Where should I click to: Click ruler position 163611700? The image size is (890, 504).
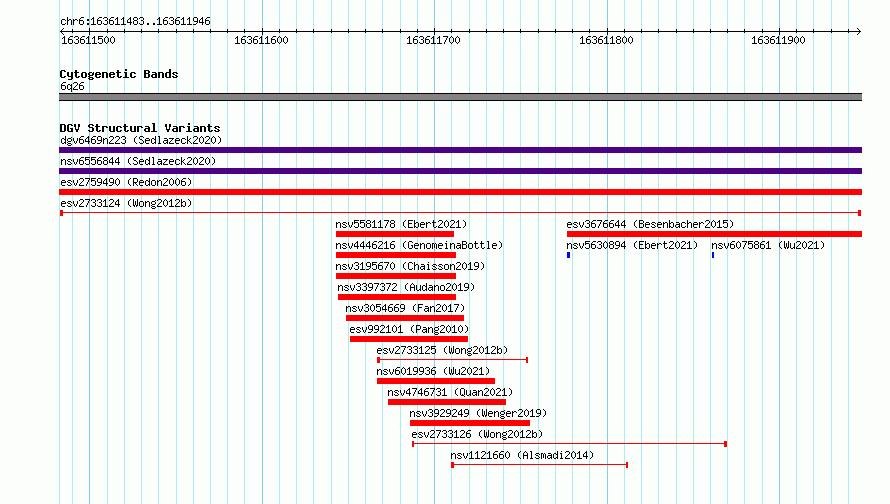click(433, 40)
